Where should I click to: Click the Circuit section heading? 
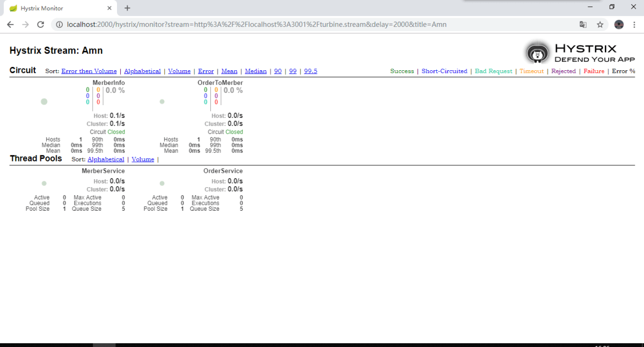(23, 70)
